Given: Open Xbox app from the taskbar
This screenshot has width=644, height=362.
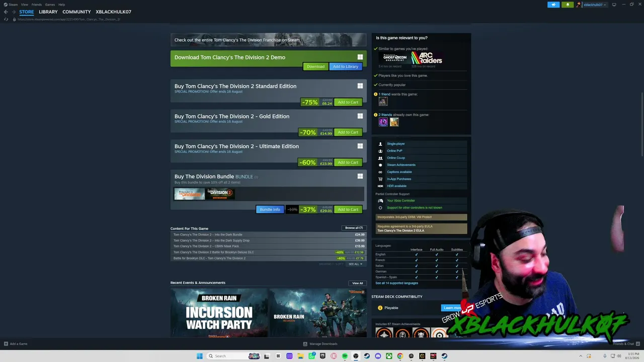Looking at the screenshot, I should (389, 356).
